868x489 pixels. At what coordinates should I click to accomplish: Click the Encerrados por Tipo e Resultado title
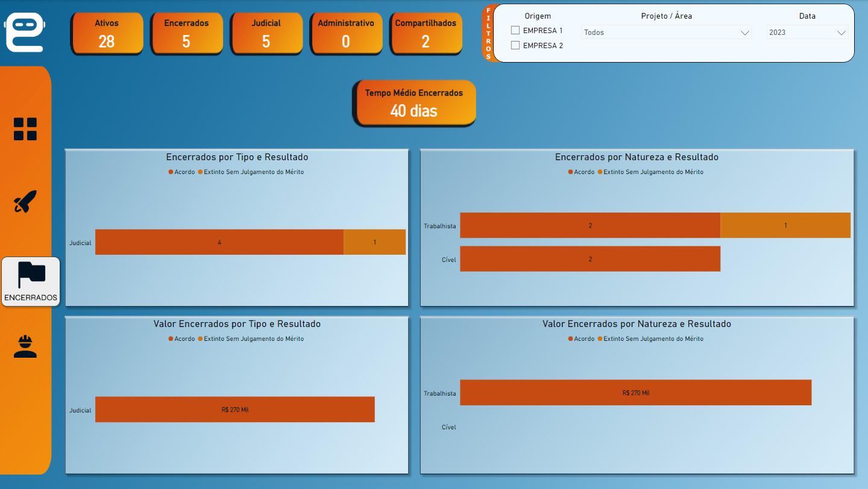point(237,157)
